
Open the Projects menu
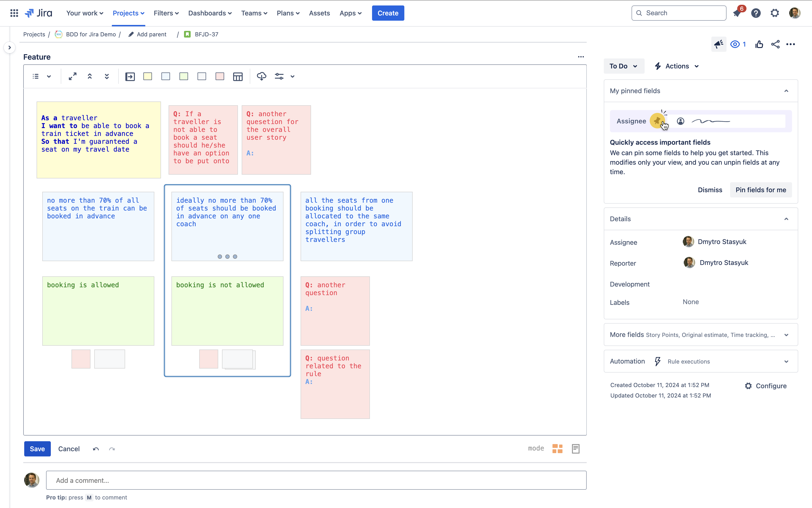(x=128, y=13)
